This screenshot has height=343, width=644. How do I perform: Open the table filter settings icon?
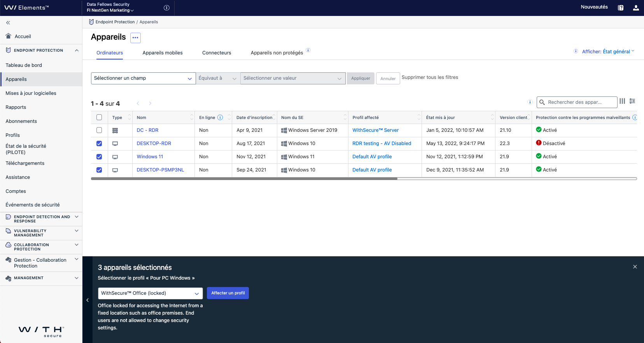[632, 101]
